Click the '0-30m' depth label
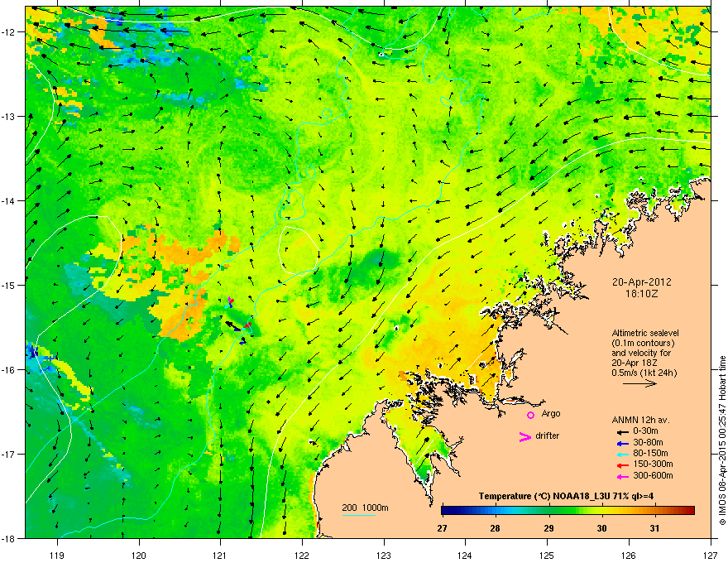This screenshot has height=563, width=728. tap(646, 431)
